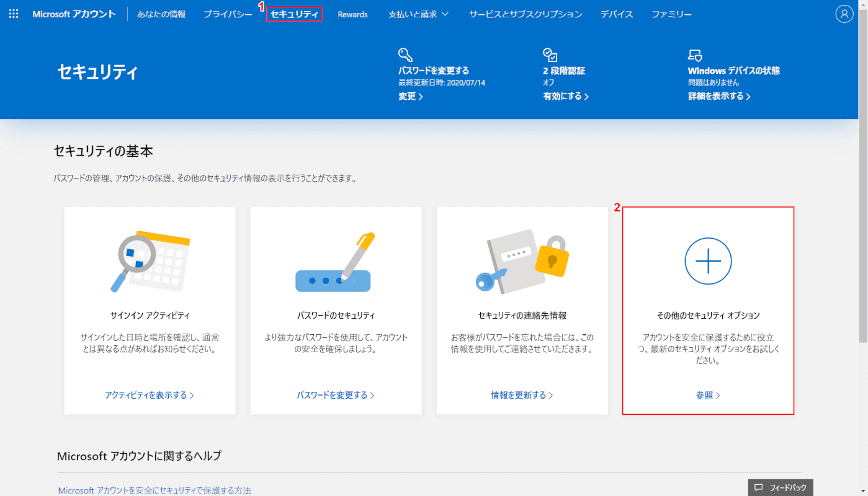868x496 pixels.
Task: Open サービスとサブスクリプション tab
Action: [526, 14]
